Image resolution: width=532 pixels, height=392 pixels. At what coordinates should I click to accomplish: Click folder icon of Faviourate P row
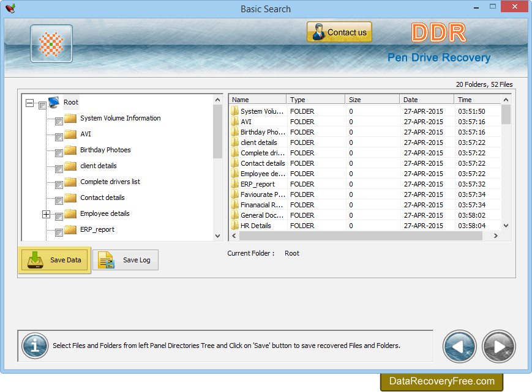(235, 194)
